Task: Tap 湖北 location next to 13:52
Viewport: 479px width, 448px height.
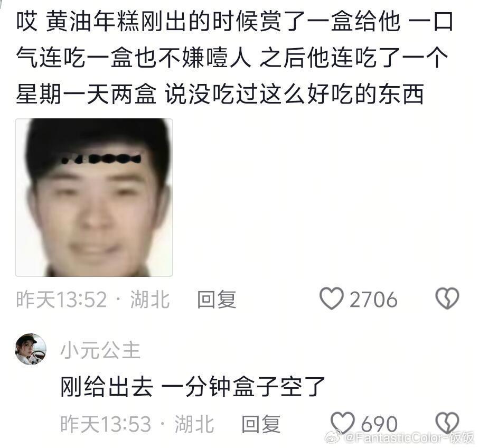Action: [150, 299]
